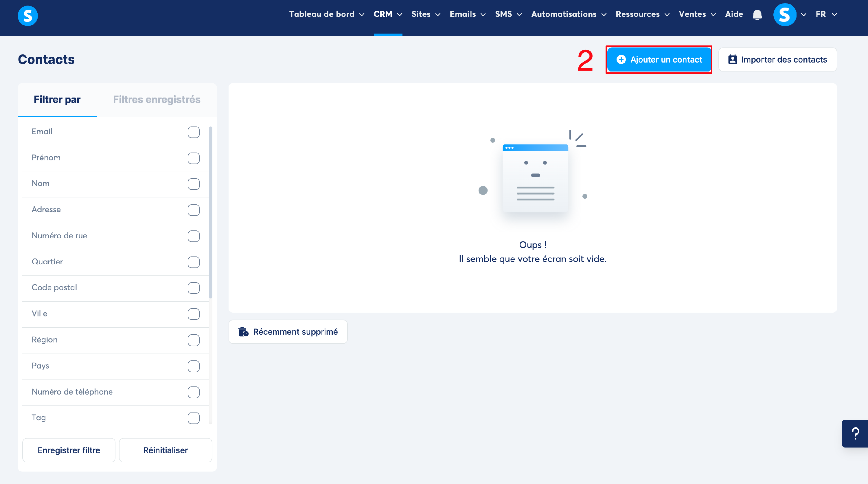Expand the Automatisations menu chevron
Image resolution: width=868 pixels, height=484 pixels.
pyautogui.click(x=604, y=14)
